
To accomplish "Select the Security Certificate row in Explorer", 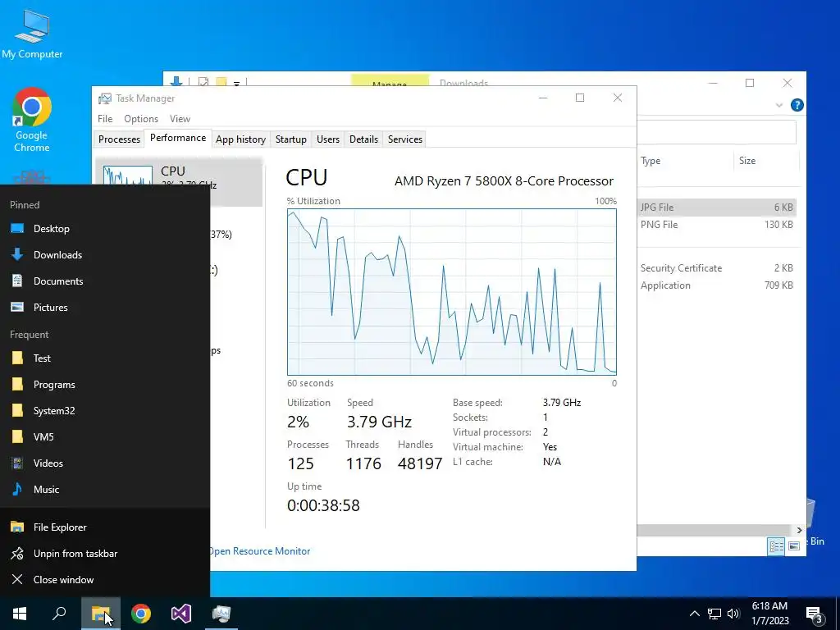I will click(x=717, y=268).
